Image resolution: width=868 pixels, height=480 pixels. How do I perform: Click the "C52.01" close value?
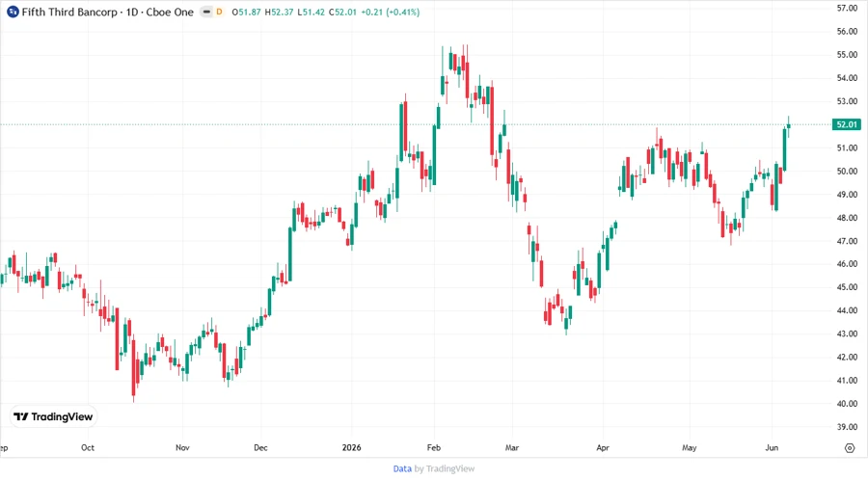coord(342,12)
